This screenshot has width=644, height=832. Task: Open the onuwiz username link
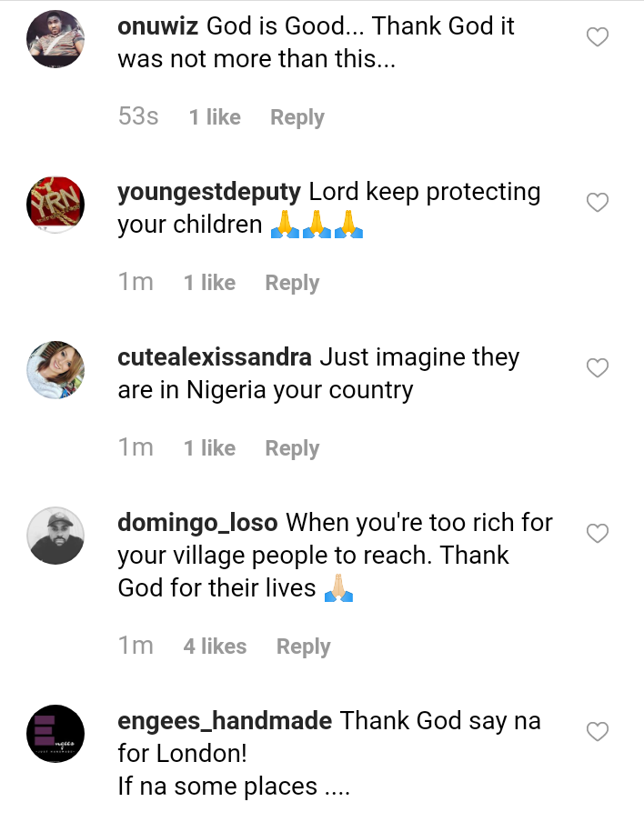click(158, 26)
